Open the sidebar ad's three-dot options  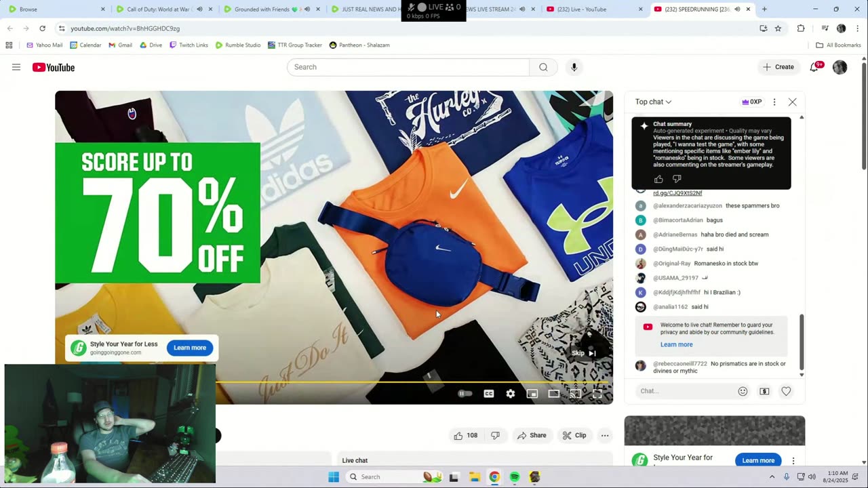[793, 461]
